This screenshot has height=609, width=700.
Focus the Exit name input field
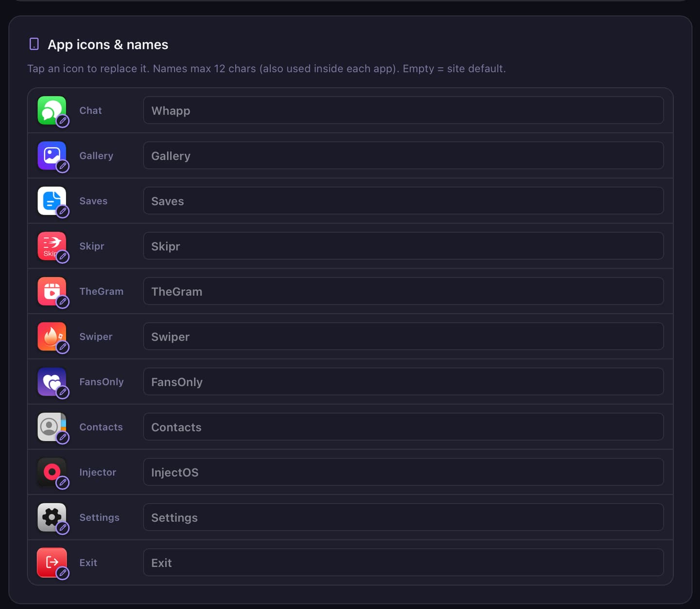[x=403, y=563]
